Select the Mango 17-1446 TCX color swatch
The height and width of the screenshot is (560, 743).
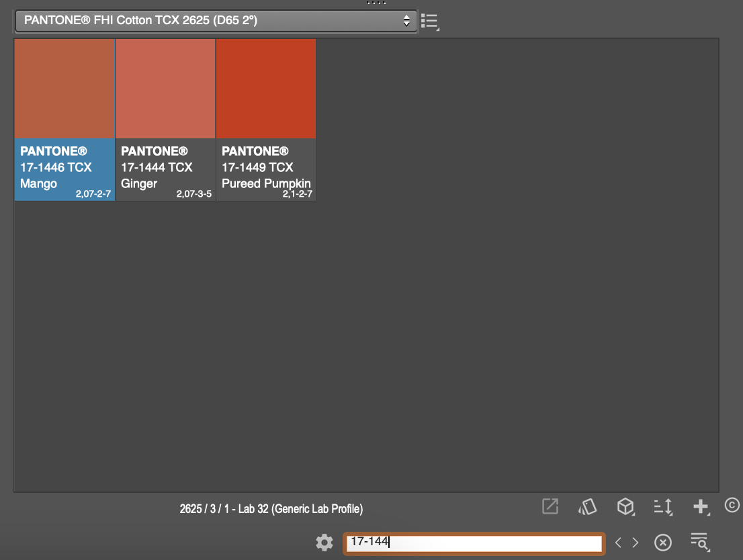point(65,89)
